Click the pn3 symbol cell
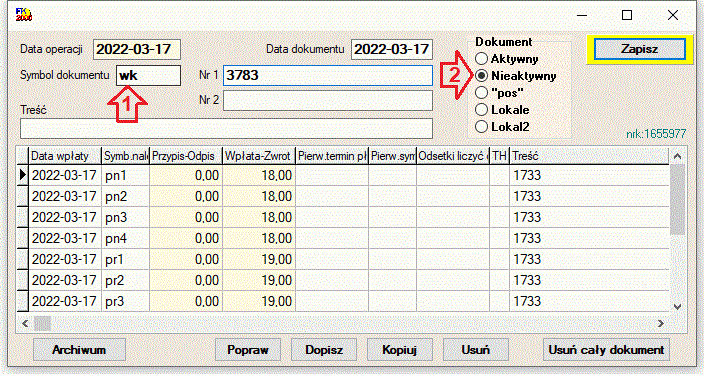Viewport: 704px width, 374px height. [x=125, y=217]
